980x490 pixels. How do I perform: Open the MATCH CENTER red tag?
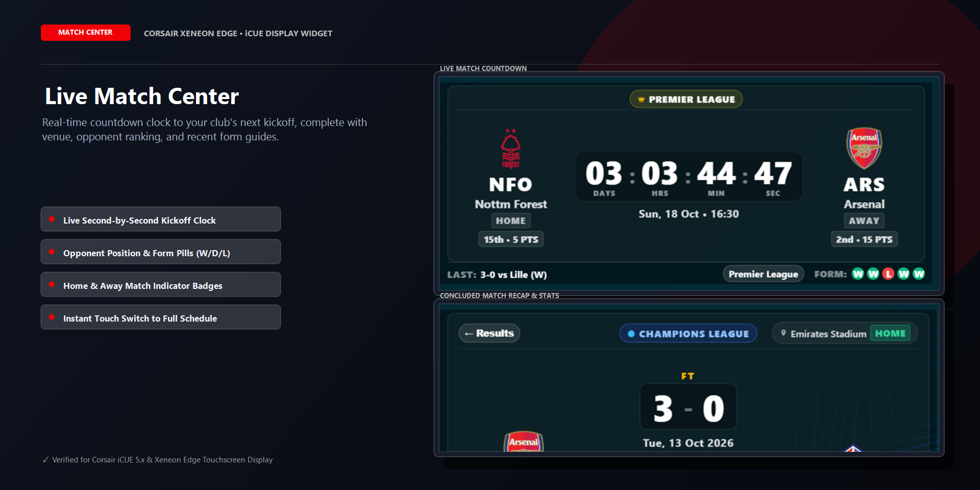tap(86, 33)
